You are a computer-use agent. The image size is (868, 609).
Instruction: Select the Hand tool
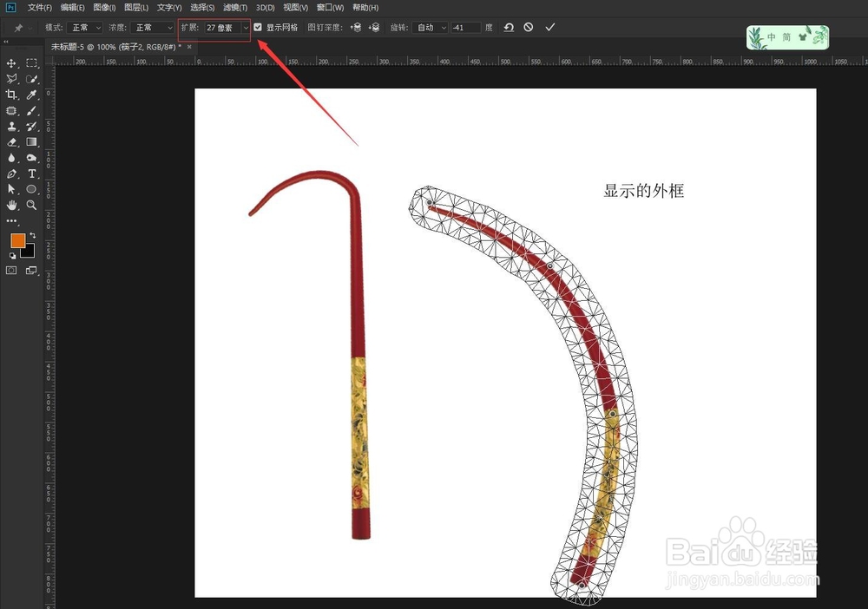click(x=11, y=206)
